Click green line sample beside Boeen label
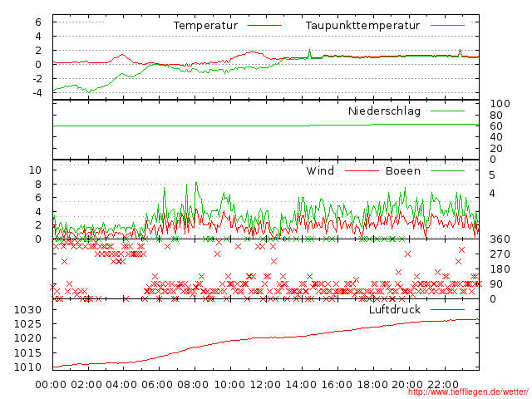Image resolution: width=532 pixels, height=399 pixels. pos(447,170)
